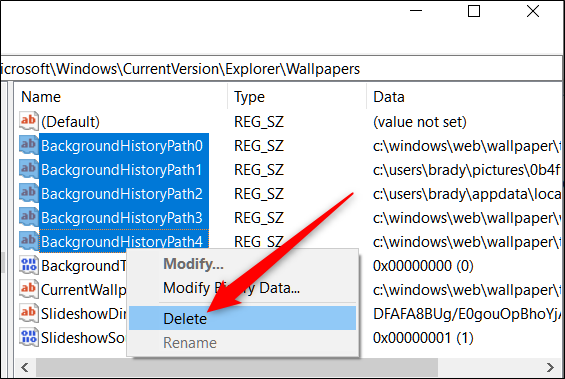This screenshot has width=565, height=379.
Task: Sort by the Type column header
Action: point(297,97)
